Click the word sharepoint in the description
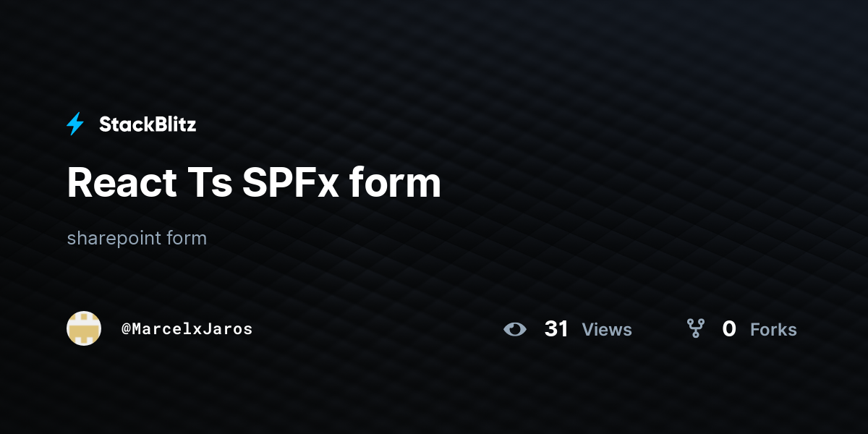 [x=114, y=239]
